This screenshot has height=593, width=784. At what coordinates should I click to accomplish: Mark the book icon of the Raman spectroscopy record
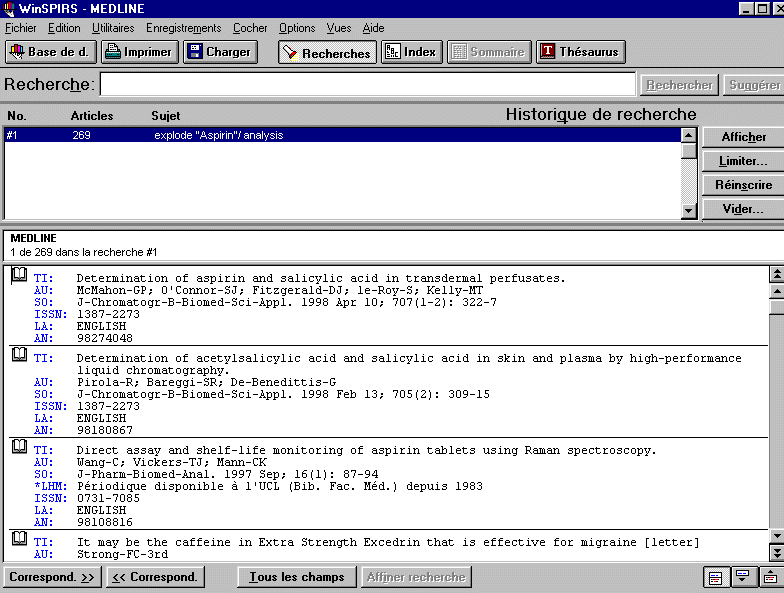coord(19,447)
